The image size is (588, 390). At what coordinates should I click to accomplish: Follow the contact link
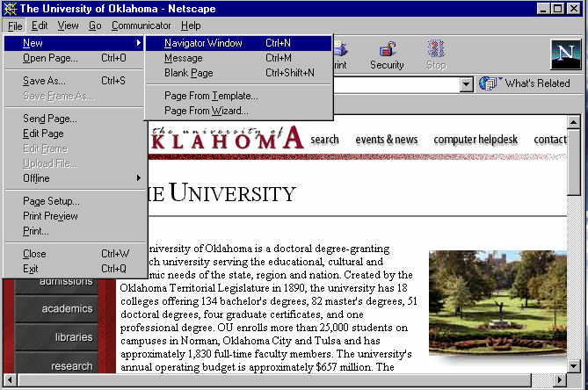550,140
